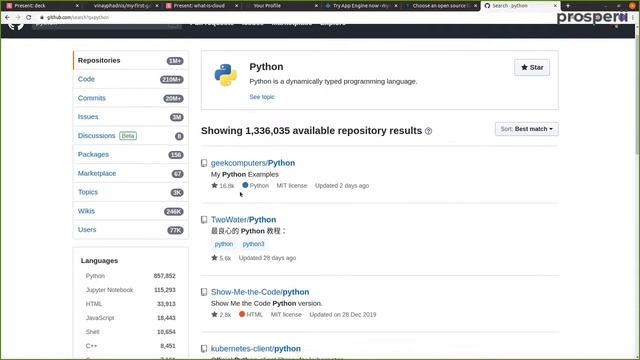Click repository icon beside TwoWater/Python

pos(204,220)
